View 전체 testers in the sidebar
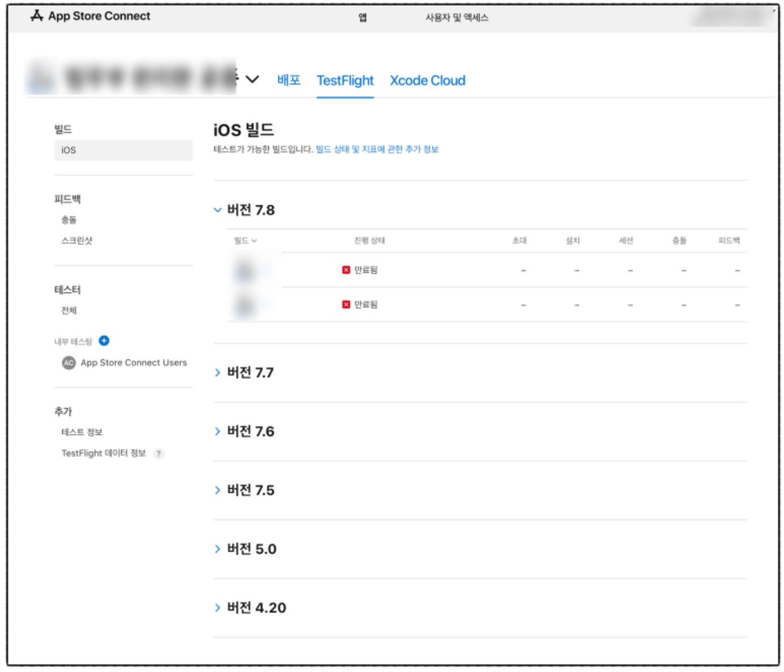Image resolution: width=784 pixels, height=672 pixels. (69, 311)
